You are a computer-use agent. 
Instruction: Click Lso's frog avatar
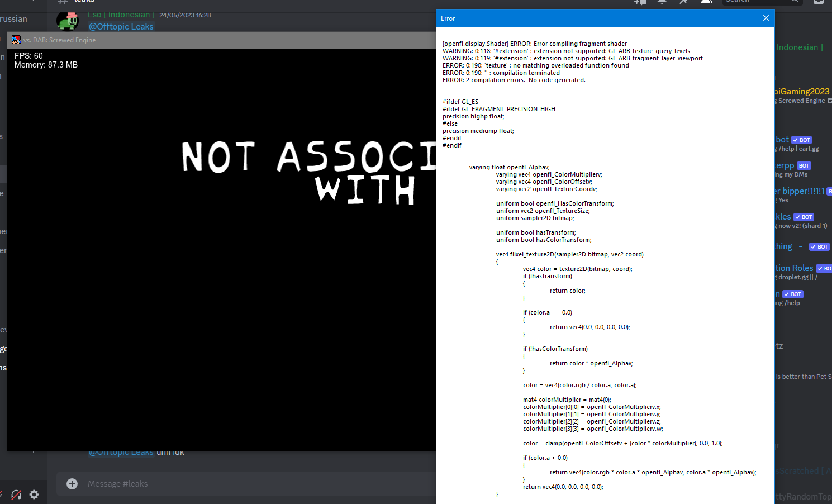(x=67, y=21)
